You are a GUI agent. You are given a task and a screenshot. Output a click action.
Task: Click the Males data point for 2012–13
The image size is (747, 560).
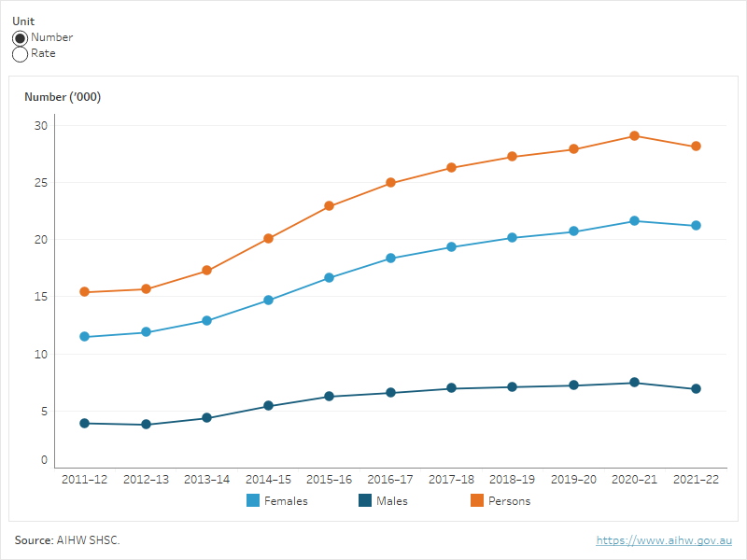146,425
